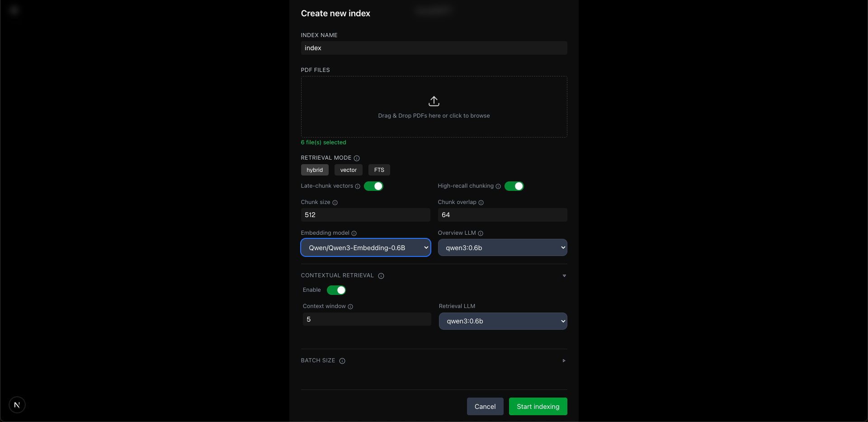Viewport: 868px width, 422px height.
Task: Click info icon beside High-recall chunking
Action: (x=498, y=186)
